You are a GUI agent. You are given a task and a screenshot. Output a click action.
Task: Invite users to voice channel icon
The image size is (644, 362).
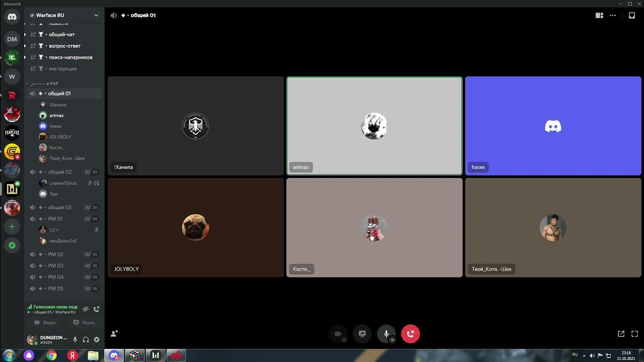[x=114, y=333]
